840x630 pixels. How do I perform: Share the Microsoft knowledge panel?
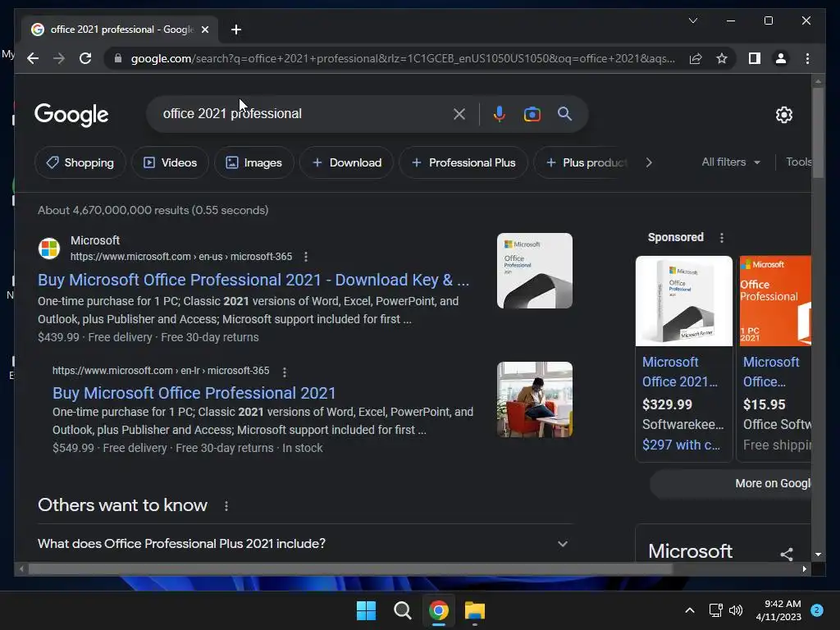point(786,554)
